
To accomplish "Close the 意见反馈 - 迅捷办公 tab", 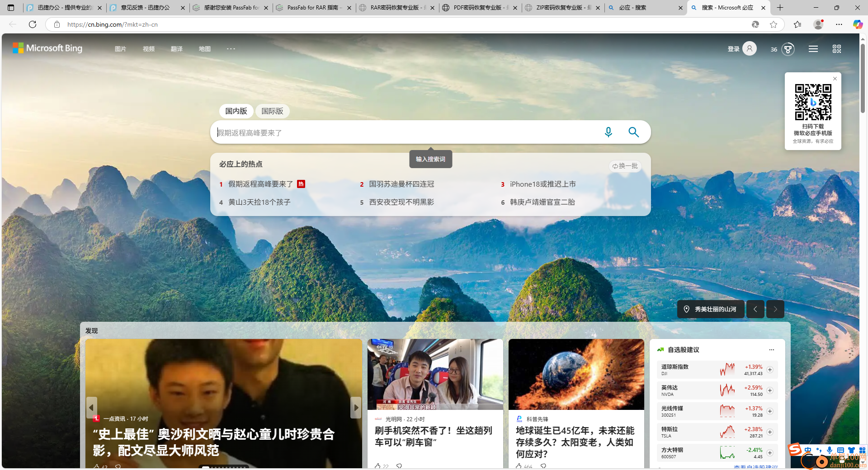I will (x=183, y=8).
